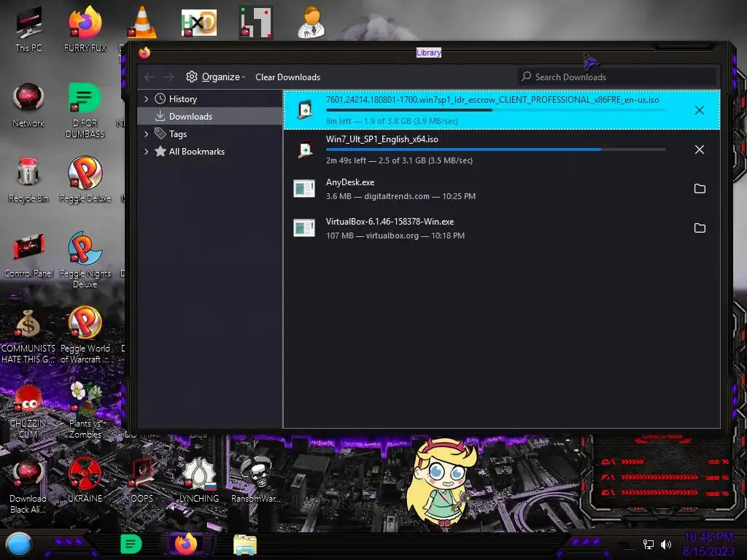Click the Library back arrow
This screenshot has height=560, width=747.
click(x=150, y=77)
